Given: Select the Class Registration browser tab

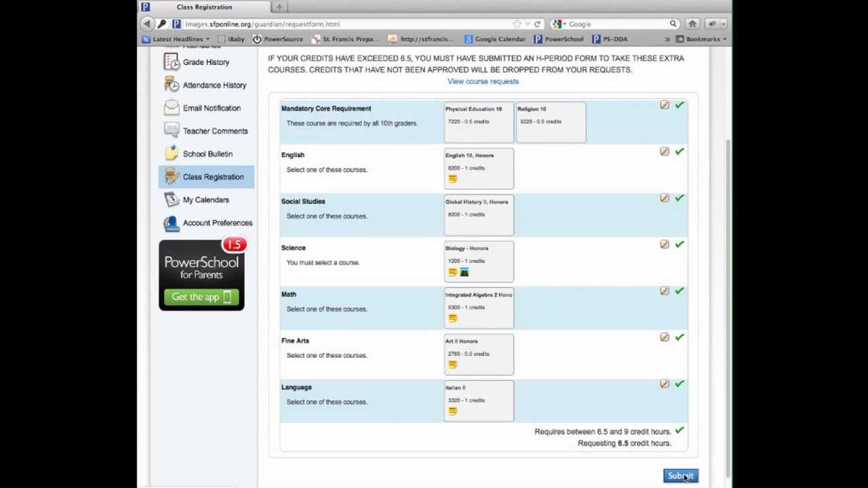Looking at the screenshot, I should coord(204,7).
